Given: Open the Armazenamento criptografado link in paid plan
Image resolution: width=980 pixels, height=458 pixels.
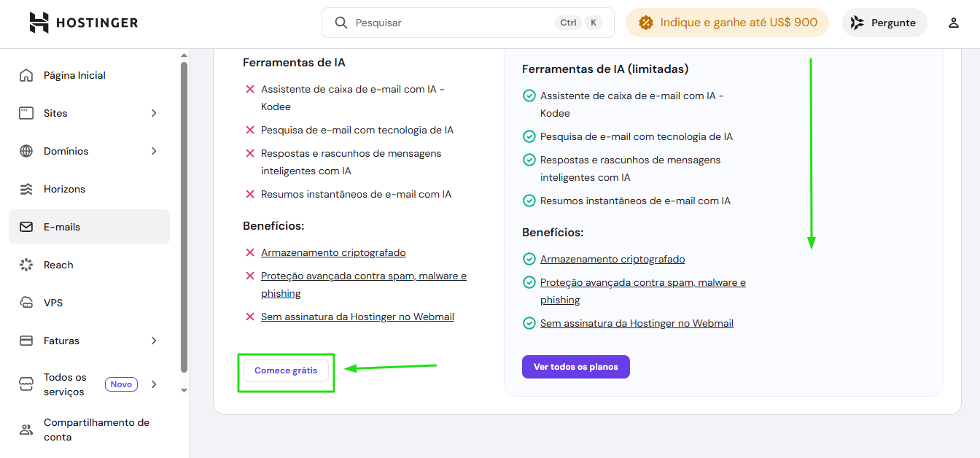Looking at the screenshot, I should [612, 259].
